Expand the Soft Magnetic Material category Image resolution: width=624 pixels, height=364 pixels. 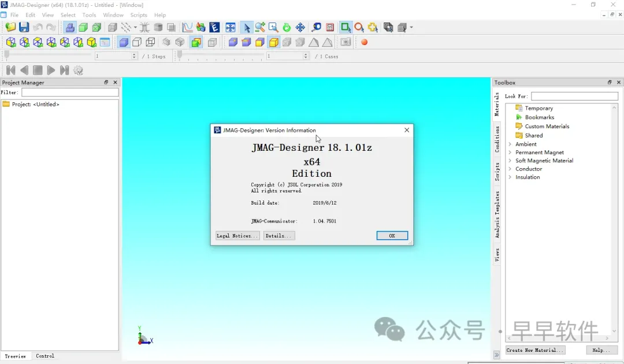(x=510, y=161)
